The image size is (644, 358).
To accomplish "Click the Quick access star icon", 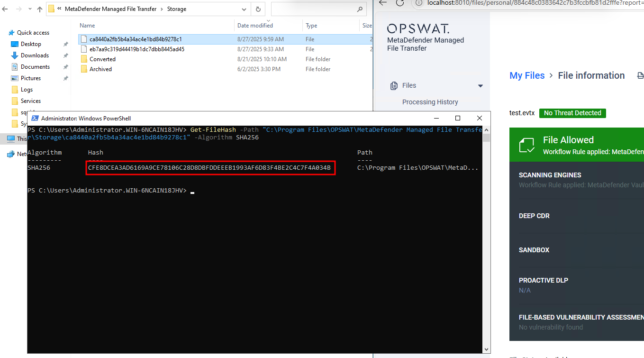I will (12, 33).
